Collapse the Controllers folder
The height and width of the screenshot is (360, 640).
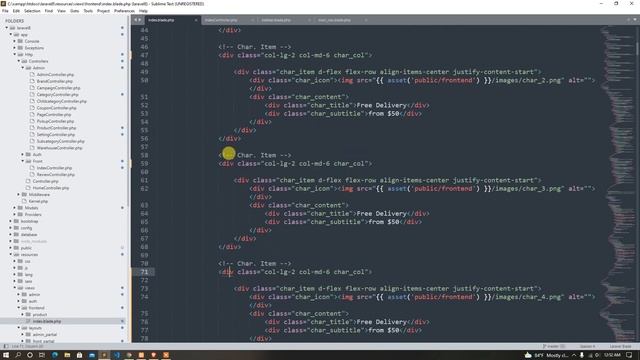pyautogui.click(x=19, y=61)
